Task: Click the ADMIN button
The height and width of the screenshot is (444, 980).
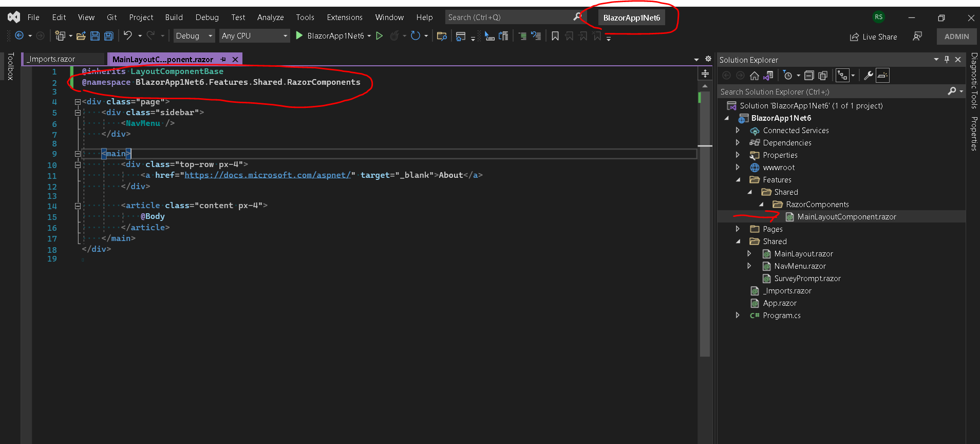Action: [x=956, y=36]
